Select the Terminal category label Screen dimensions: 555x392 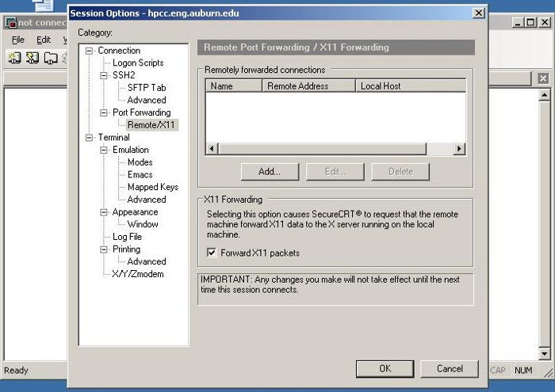[x=114, y=137]
